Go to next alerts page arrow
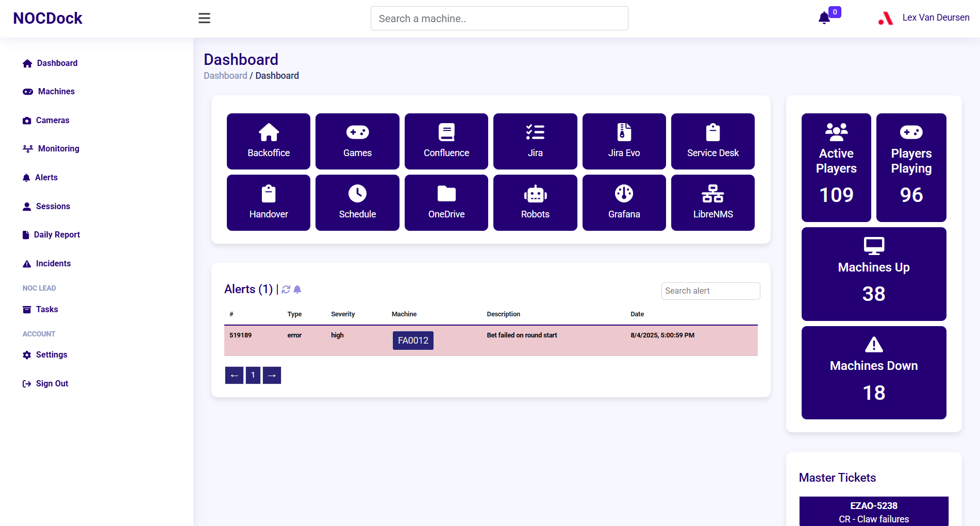Screen dimensions: 980x526 tap(272, 375)
